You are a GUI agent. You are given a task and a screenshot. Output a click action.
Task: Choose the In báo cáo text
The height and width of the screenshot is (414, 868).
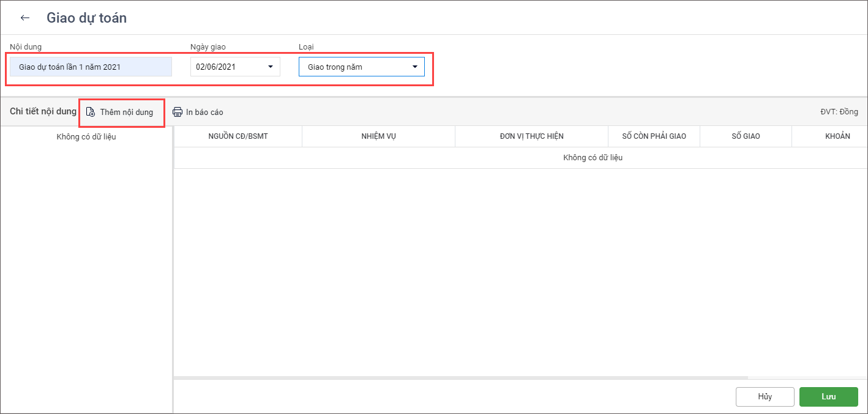205,113
